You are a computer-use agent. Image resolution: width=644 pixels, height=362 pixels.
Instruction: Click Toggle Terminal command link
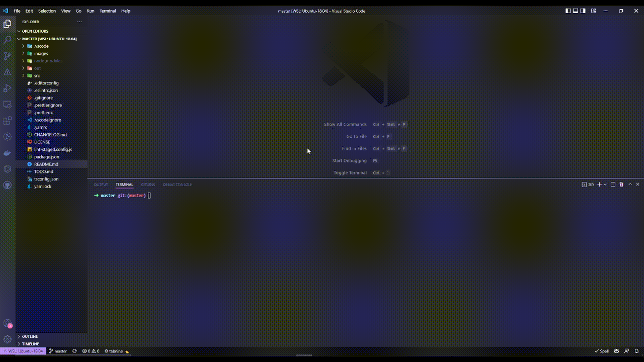[x=350, y=172]
